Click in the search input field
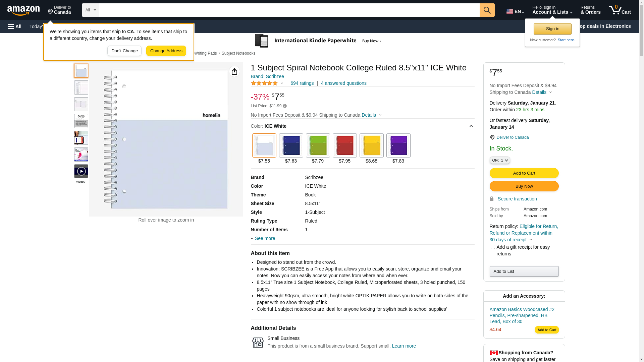Viewport: 644px width, 362px height. click(x=289, y=10)
